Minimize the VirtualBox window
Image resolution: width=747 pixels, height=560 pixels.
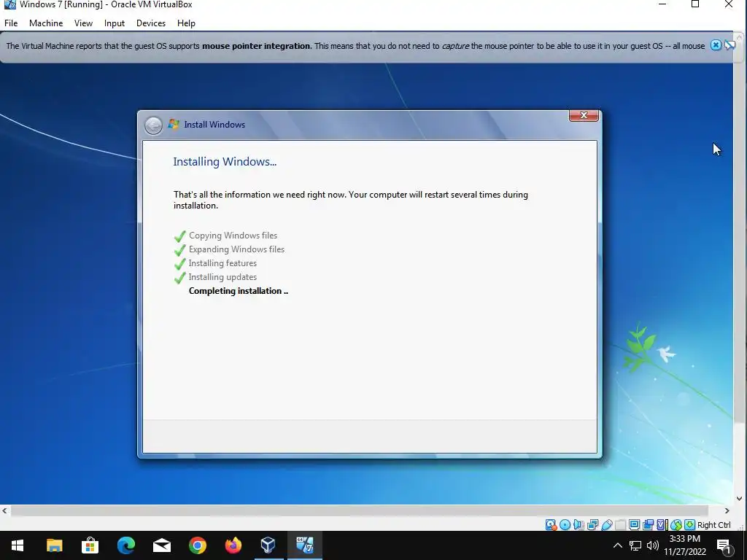tap(662, 4)
